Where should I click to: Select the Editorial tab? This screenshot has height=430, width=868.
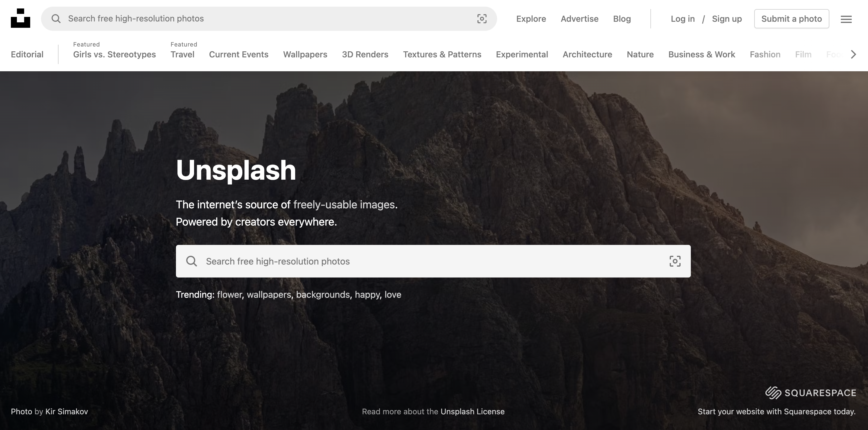(27, 55)
